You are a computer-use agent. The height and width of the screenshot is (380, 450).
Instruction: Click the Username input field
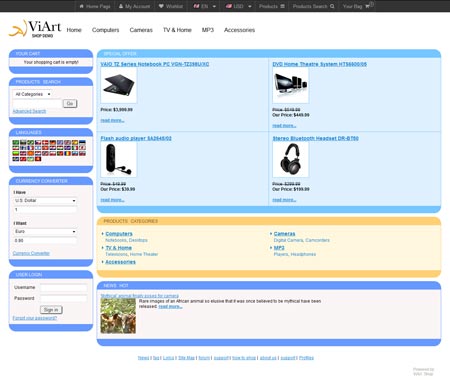(x=64, y=288)
